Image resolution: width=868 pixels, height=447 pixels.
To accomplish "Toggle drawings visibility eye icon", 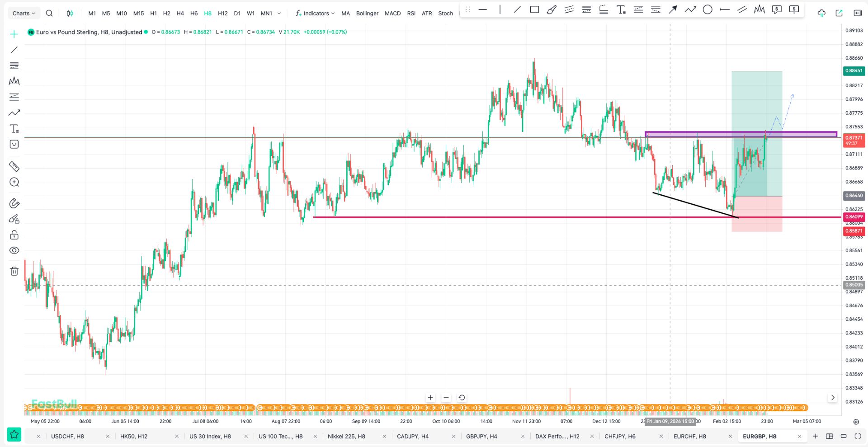I will click(x=14, y=250).
